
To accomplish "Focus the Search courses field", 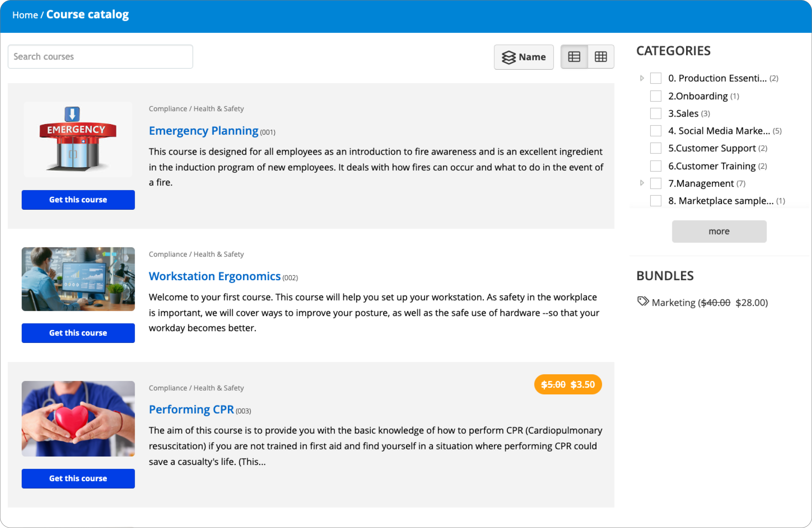I will pos(100,57).
